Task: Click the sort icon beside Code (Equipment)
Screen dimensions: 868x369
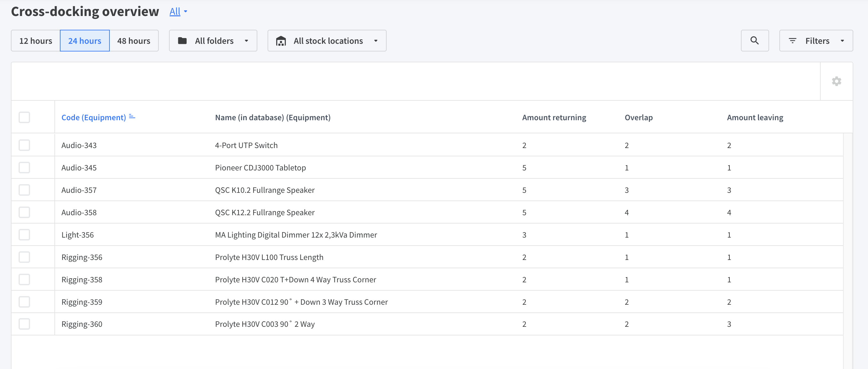Action: coord(132,117)
